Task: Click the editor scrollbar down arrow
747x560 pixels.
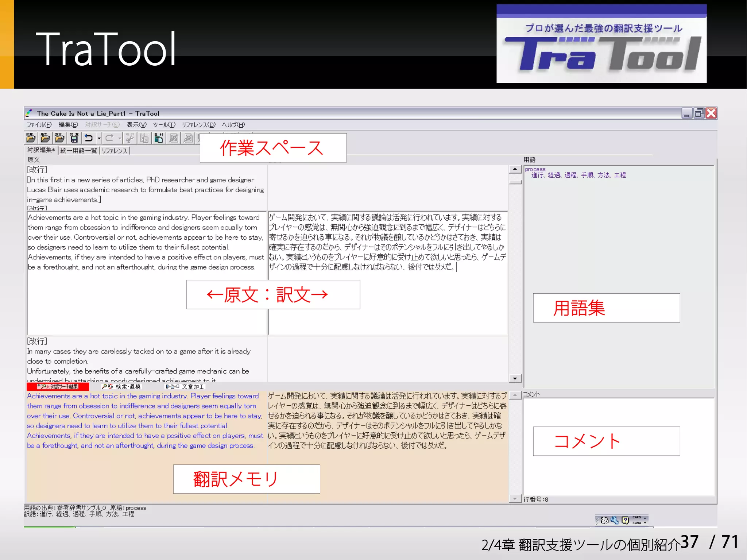Action: coord(515,378)
